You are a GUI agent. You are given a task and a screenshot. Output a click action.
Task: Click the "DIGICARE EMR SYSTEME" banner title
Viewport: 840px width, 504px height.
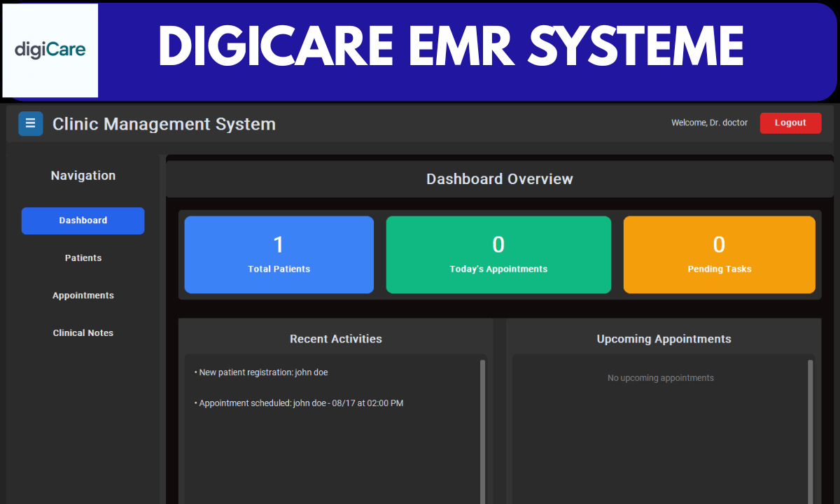(x=451, y=48)
